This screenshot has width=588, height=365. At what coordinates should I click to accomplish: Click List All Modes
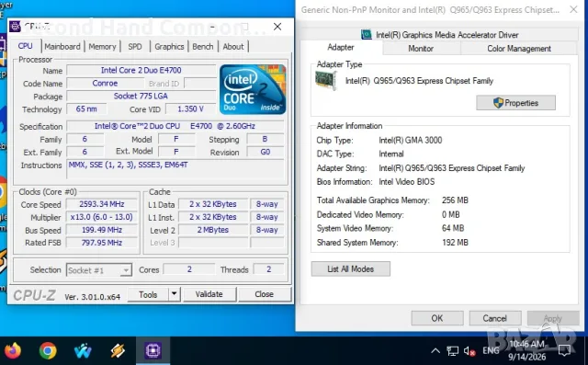point(351,269)
